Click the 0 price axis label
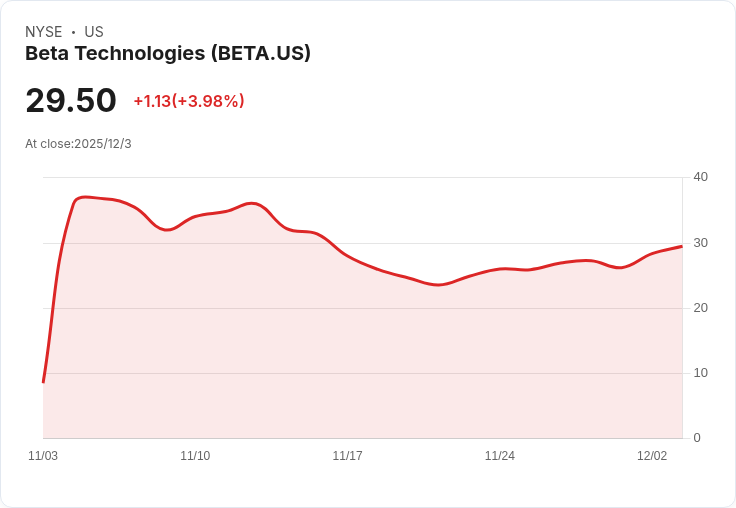The image size is (736, 508). click(697, 438)
